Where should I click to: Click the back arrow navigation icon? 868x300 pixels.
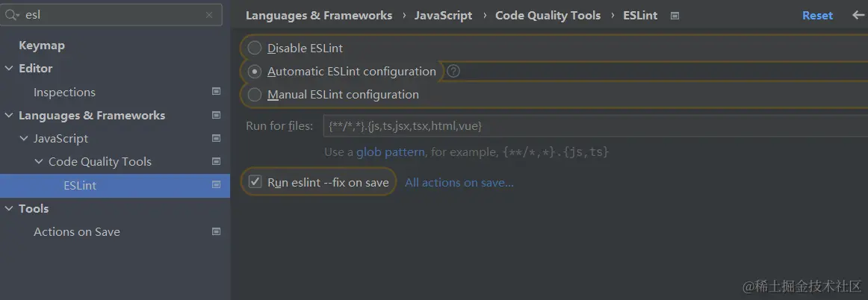point(858,15)
